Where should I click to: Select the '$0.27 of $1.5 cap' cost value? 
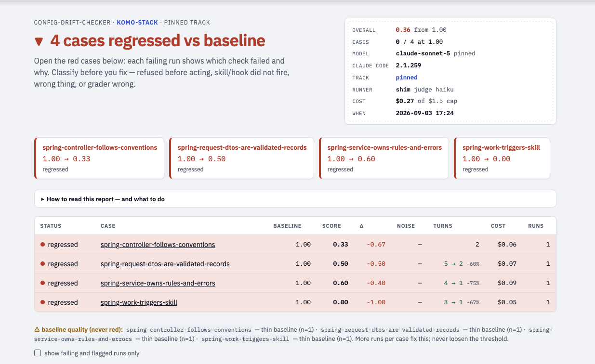(426, 101)
